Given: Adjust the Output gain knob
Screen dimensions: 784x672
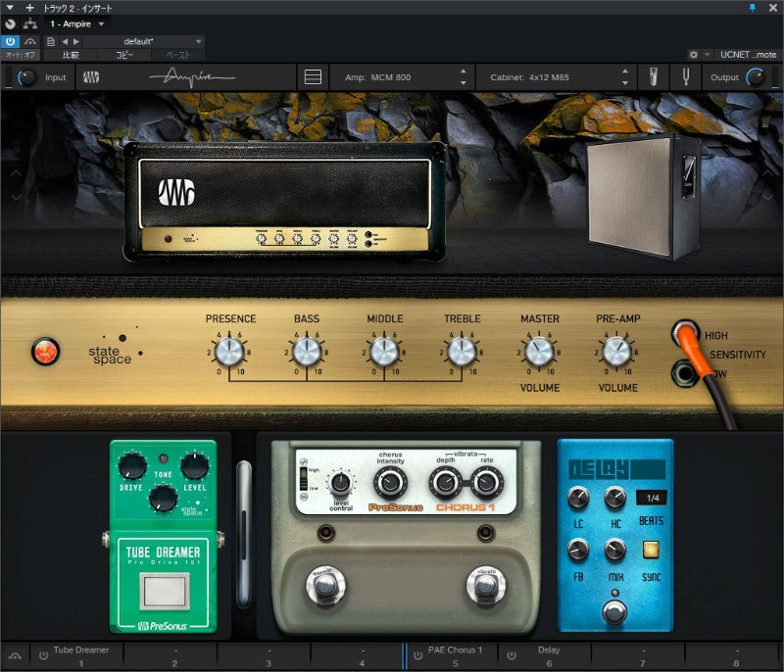Looking at the screenshot, I should (x=756, y=77).
